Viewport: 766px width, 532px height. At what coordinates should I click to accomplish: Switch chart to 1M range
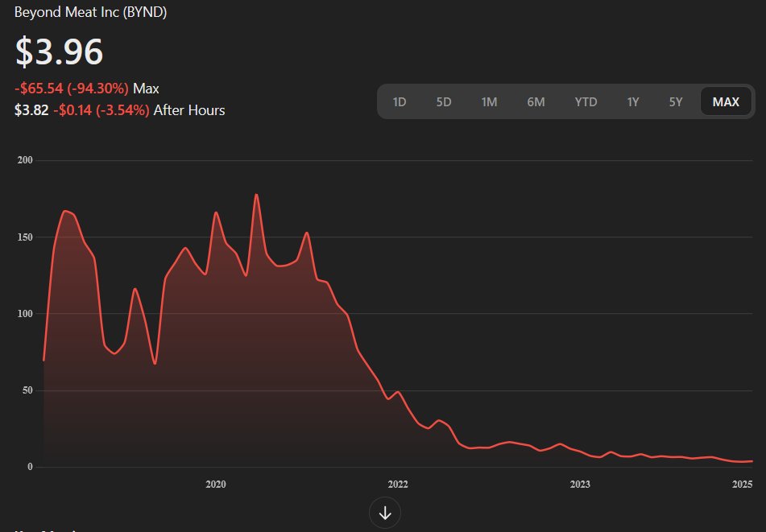pyautogui.click(x=489, y=101)
